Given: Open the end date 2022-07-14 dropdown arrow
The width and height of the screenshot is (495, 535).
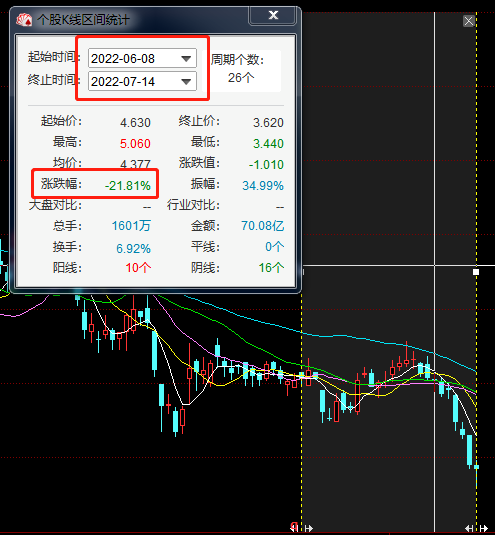Looking at the screenshot, I should click(186, 82).
